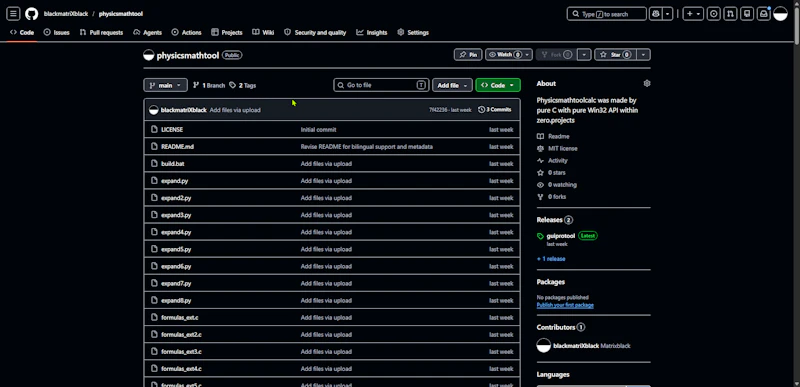Switch to the Issues tab
This screenshot has height=387, width=800.
point(57,33)
